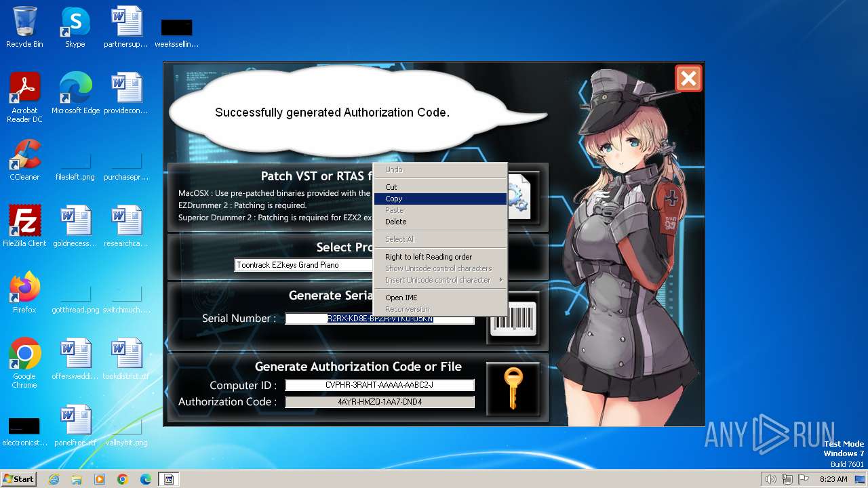Viewport: 868px width, 488px height.
Task: Select the valleybit.png desktop file
Action: (x=126, y=432)
